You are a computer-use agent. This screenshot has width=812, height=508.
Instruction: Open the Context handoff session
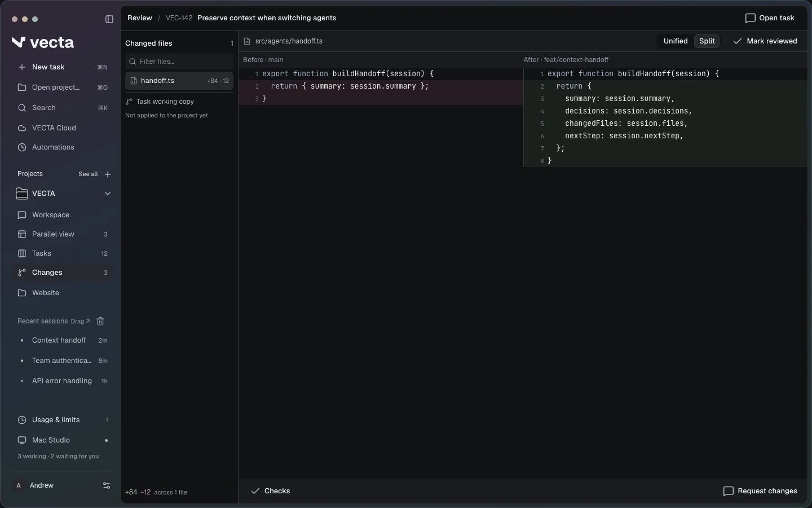pyautogui.click(x=62, y=340)
